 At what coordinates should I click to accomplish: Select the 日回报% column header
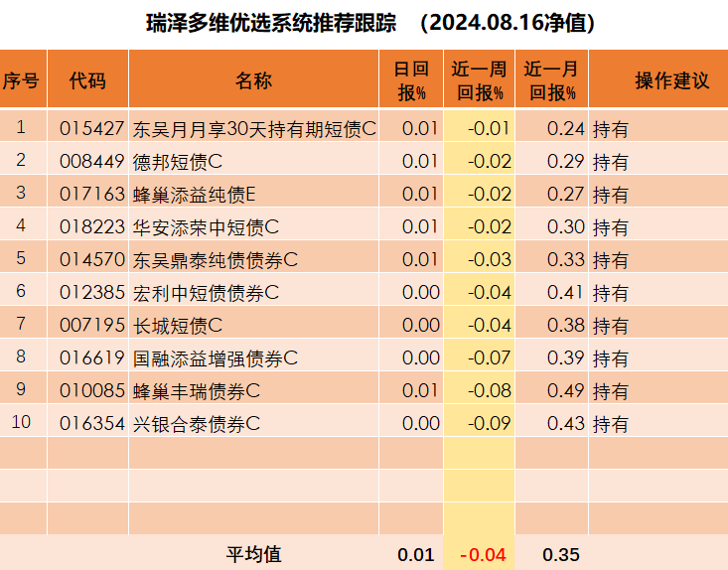411,80
